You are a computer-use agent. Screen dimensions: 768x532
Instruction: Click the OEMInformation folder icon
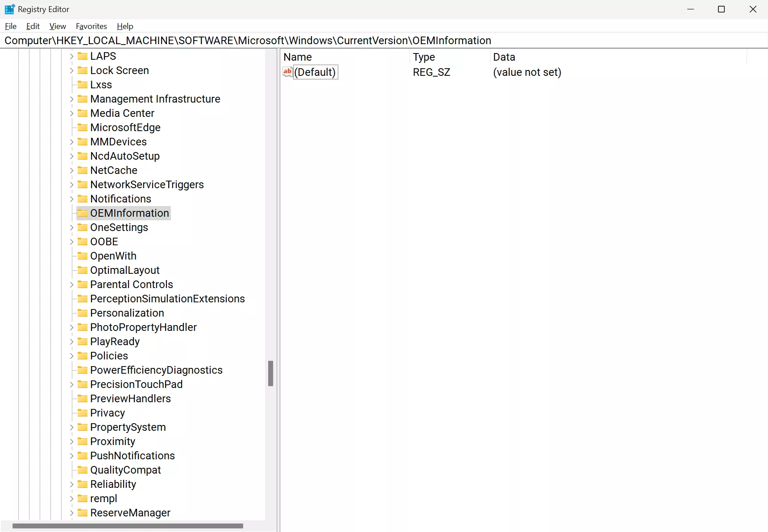(x=83, y=213)
